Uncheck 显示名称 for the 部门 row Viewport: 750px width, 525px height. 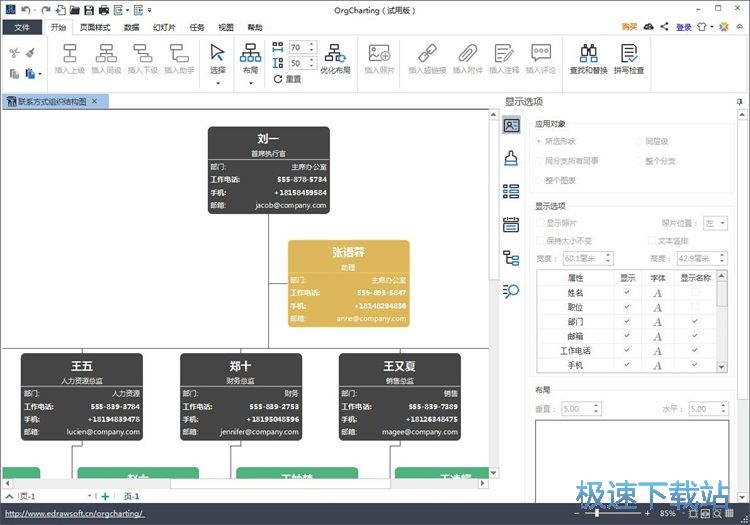pyautogui.click(x=694, y=322)
